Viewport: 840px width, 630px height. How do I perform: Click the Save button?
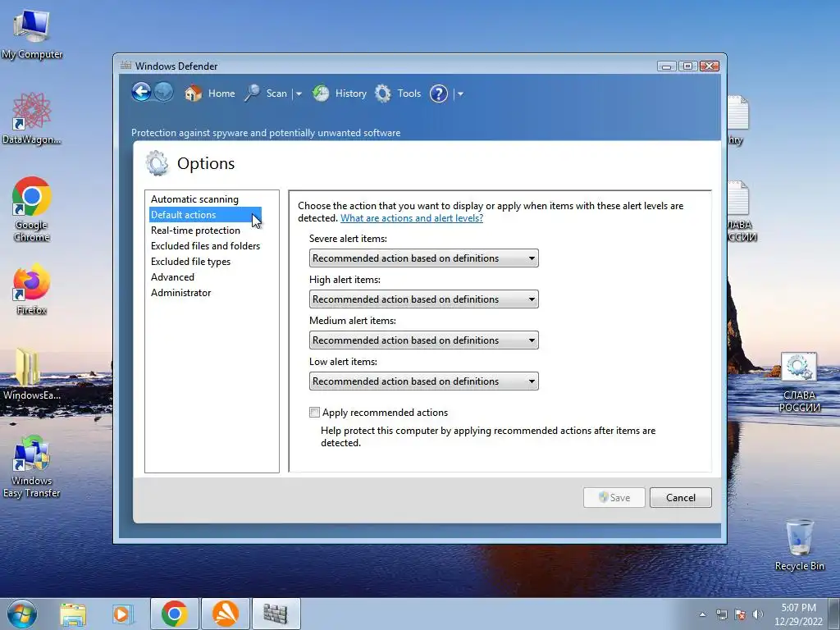(614, 497)
